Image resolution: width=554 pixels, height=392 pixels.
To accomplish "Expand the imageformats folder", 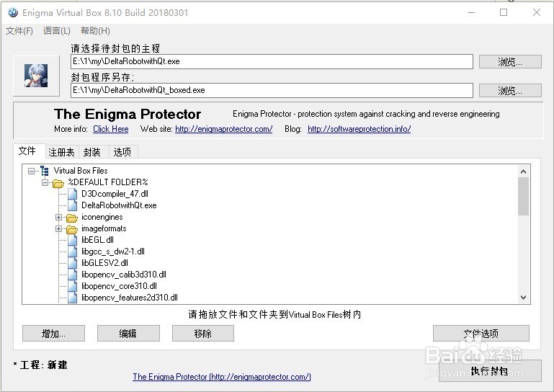I will pyautogui.click(x=58, y=228).
